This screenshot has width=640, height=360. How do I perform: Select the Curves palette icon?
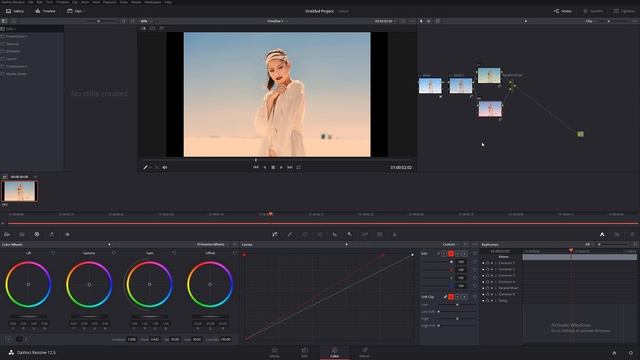[x=275, y=234]
